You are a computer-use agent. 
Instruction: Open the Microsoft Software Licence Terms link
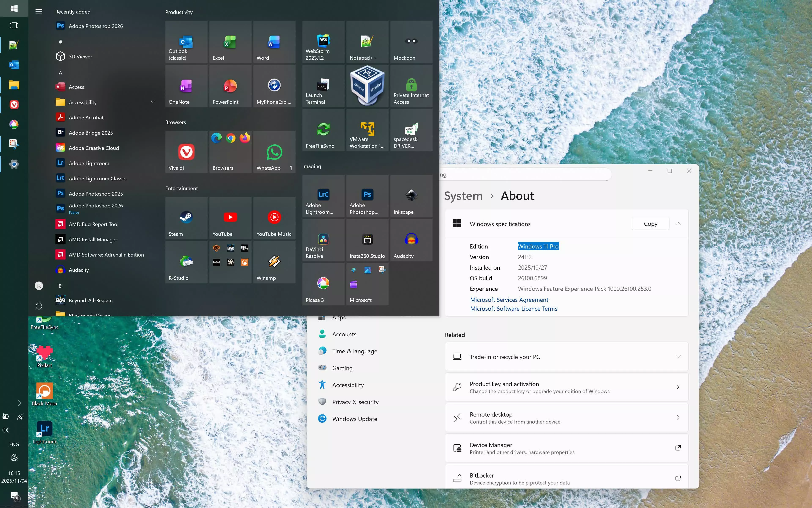(x=513, y=308)
